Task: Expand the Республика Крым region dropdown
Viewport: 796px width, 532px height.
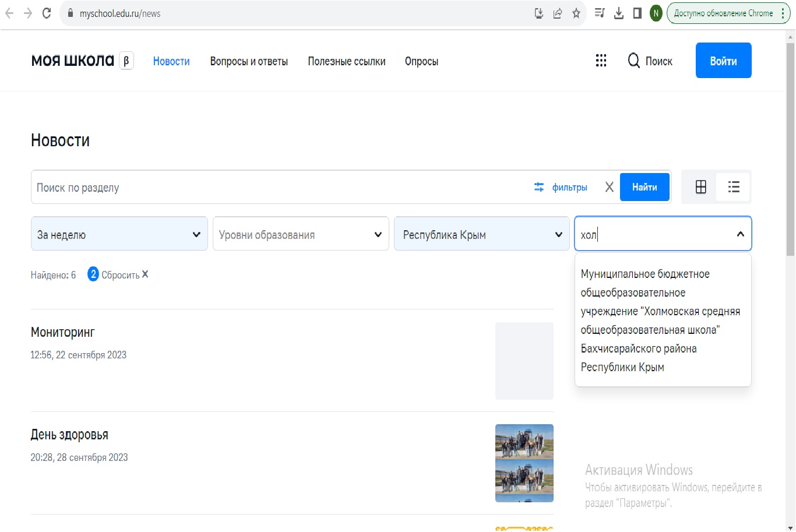Action: click(x=482, y=234)
